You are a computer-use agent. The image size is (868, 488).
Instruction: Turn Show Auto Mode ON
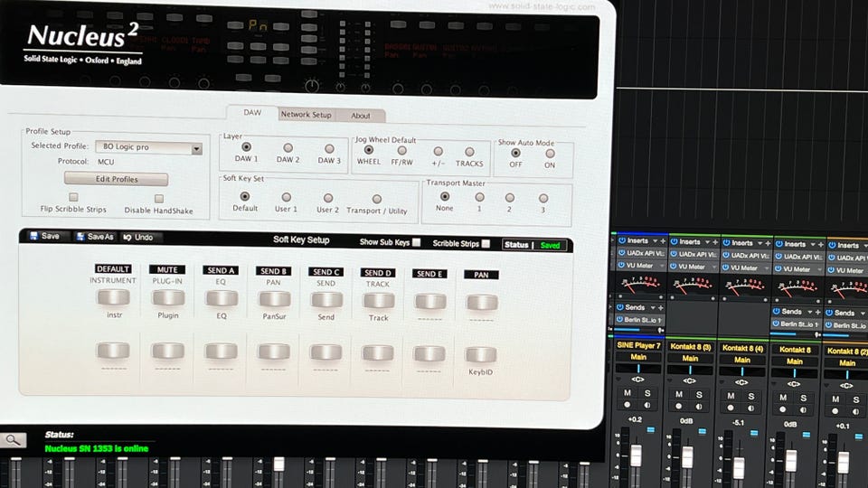point(550,154)
